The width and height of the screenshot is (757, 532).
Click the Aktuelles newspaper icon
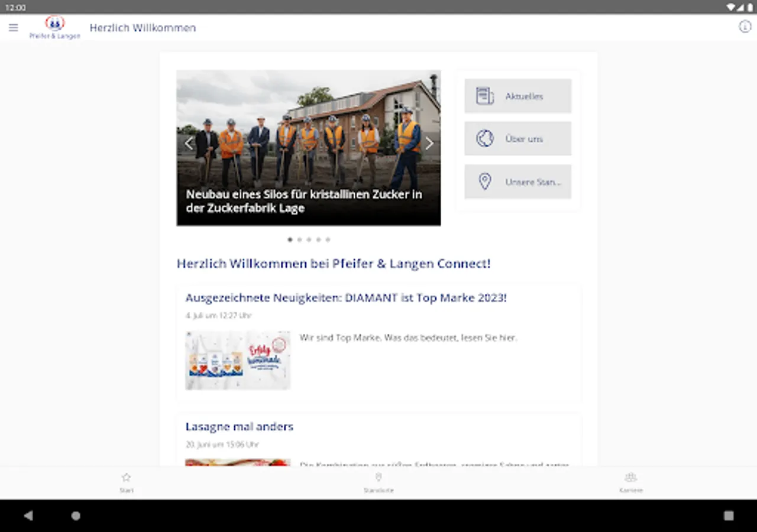click(x=485, y=96)
